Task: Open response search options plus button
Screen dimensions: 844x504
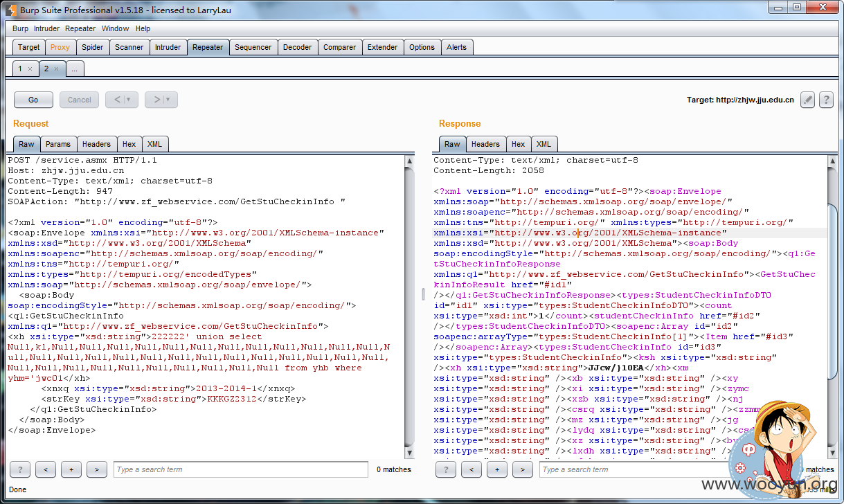Action: click(497, 469)
